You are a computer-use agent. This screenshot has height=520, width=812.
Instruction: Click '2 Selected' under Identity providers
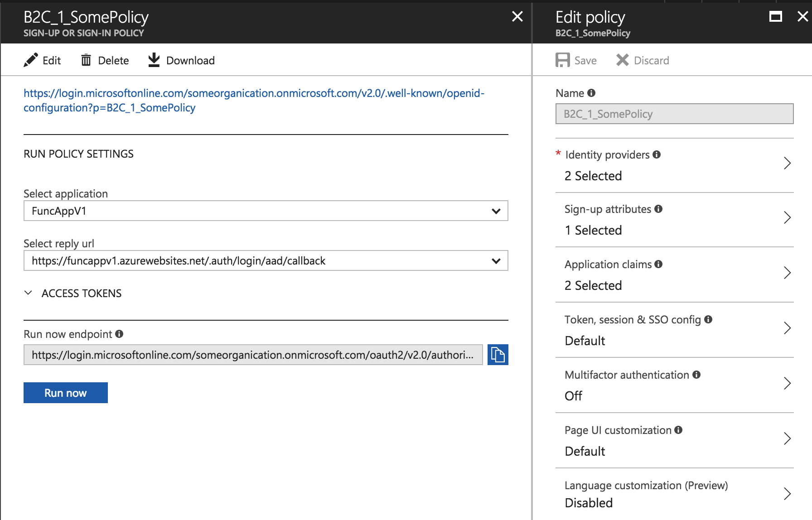593,176
